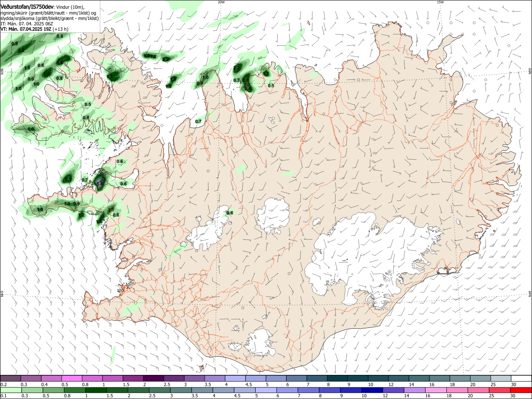Select the lilac swatch between 14 and 16 in the rain row
The image size is (532, 399).
(x=414, y=390)
